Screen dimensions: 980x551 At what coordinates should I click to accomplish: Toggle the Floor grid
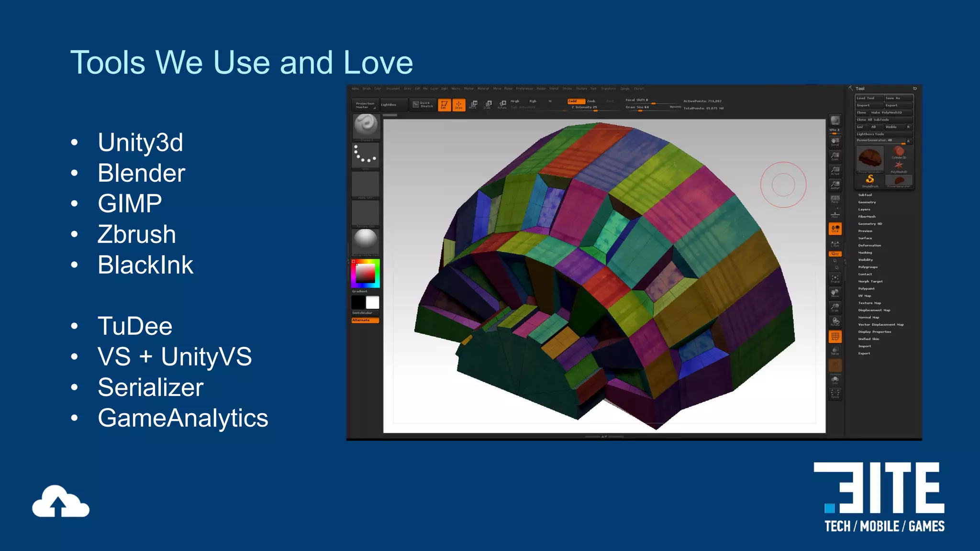(x=835, y=214)
